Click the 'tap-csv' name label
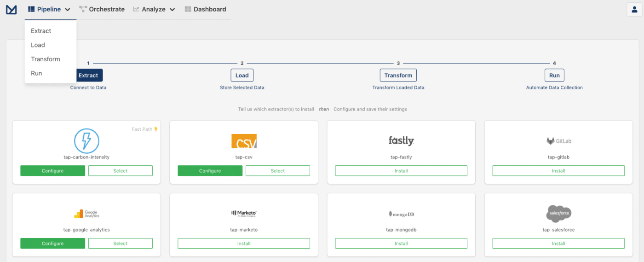This screenshot has width=644, height=262. 244,157
